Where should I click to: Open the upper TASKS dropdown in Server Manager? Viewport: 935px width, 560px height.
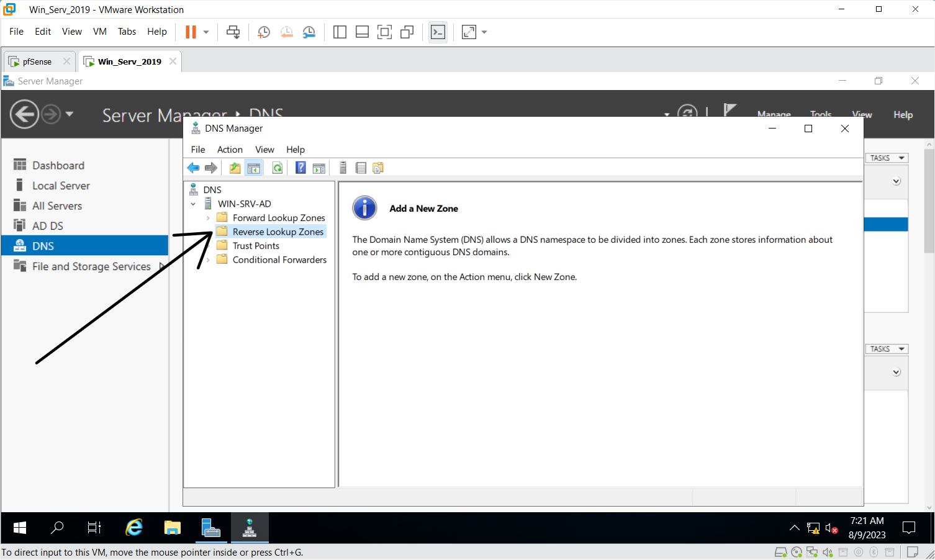click(x=887, y=158)
